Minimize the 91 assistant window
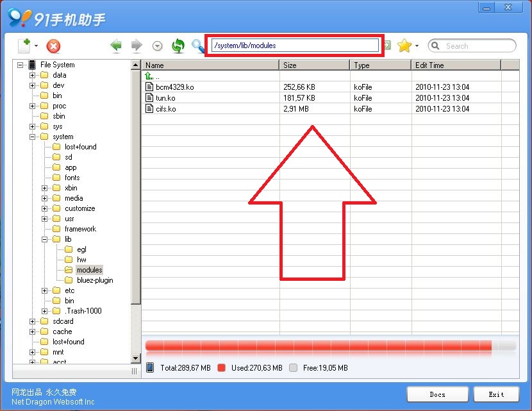This screenshot has height=411, width=532. tap(486, 7)
